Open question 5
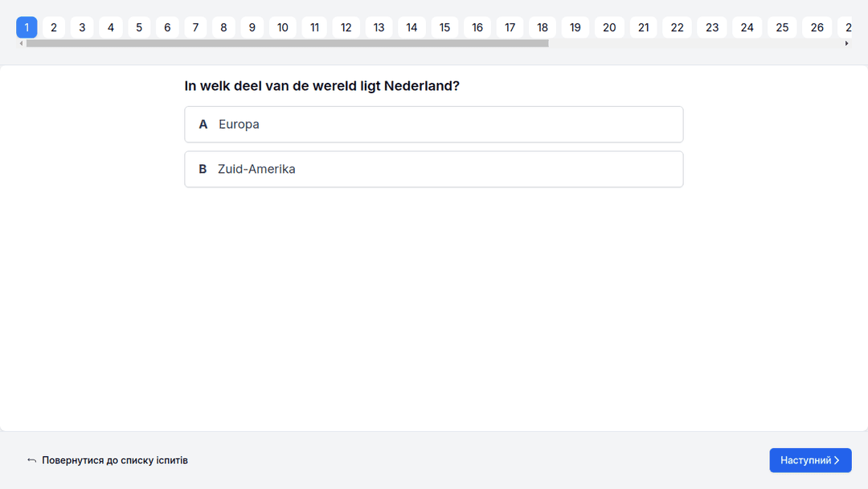Screen dimensions: 868x489 pos(139,27)
